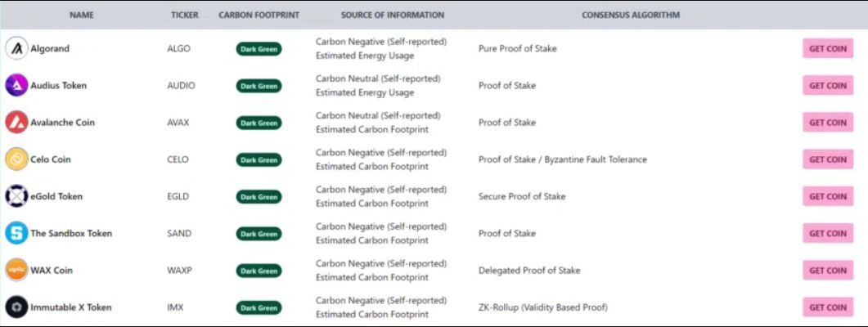Click the CONSENSUS ALGORITHM column header
The height and width of the screenshot is (327, 868).
pyautogui.click(x=631, y=15)
